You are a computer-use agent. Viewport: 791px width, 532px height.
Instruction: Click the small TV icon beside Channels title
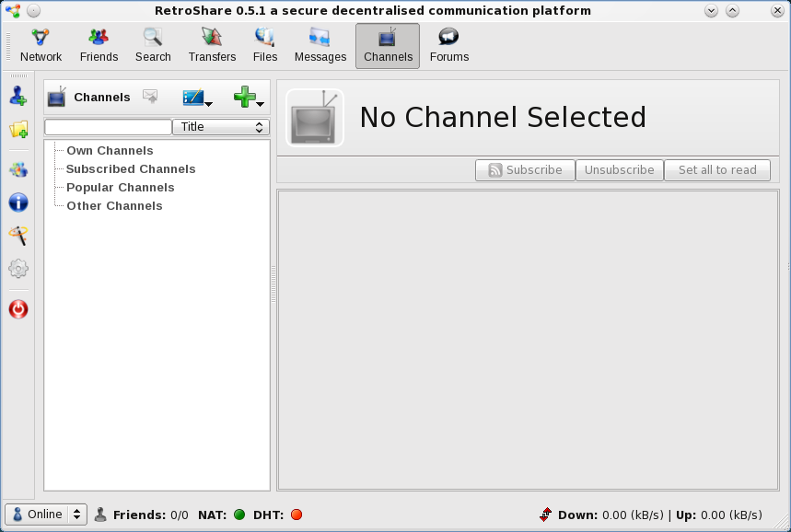click(x=56, y=97)
